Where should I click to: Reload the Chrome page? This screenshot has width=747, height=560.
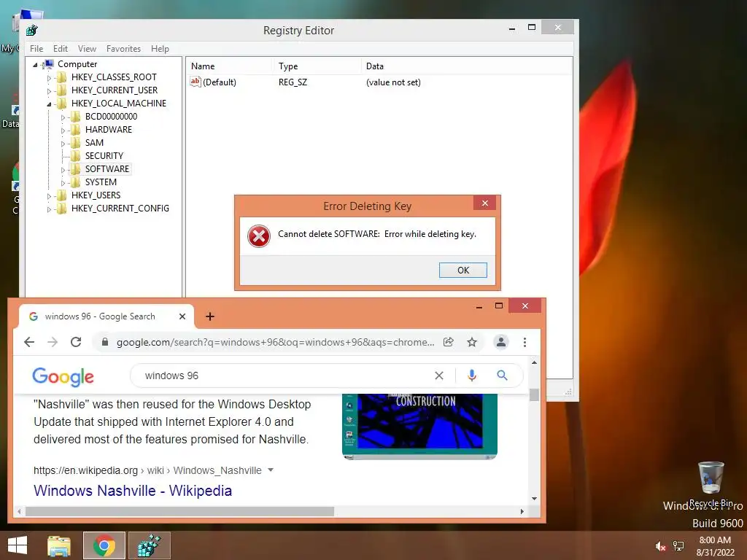(x=76, y=342)
